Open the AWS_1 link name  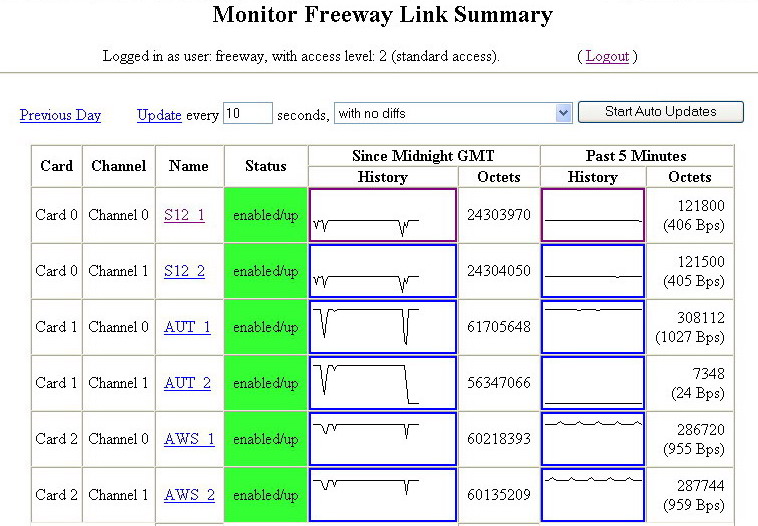click(189, 439)
